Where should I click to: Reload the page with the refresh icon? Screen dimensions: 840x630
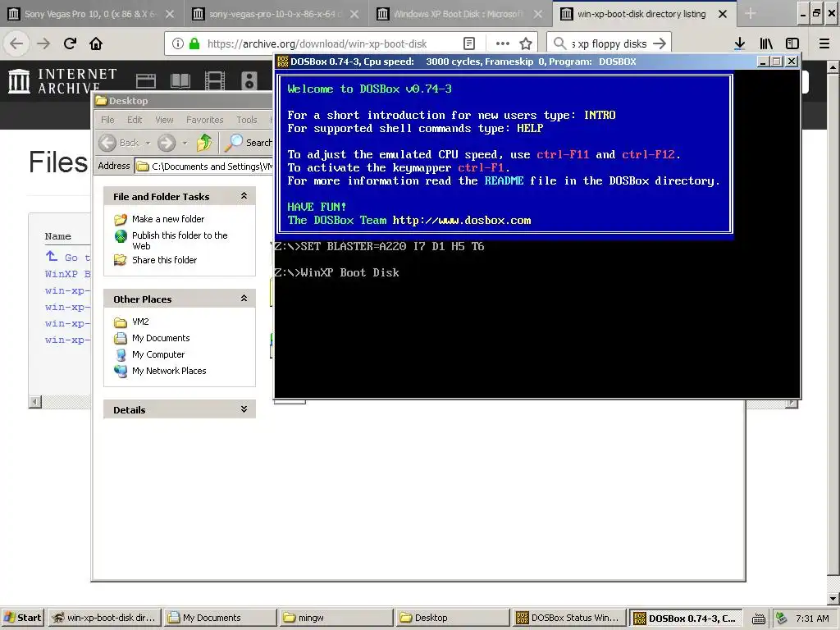click(70, 43)
